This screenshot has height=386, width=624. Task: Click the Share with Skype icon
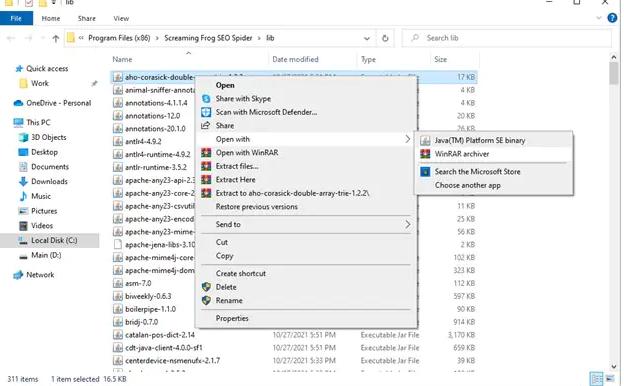[x=206, y=99]
